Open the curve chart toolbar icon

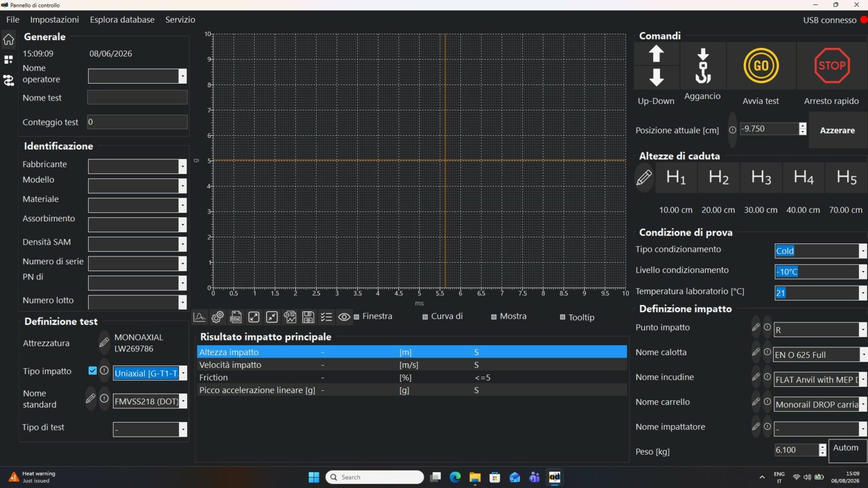click(199, 317)
